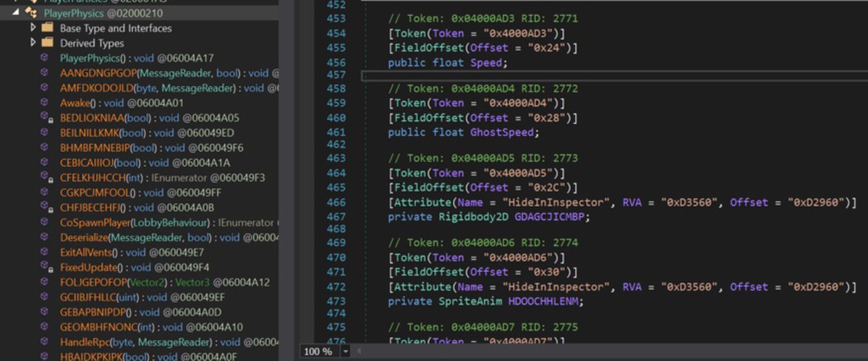Click the HandleRpc method icon
The width and height of the screenshot is (868, 361).
point(45,342)
